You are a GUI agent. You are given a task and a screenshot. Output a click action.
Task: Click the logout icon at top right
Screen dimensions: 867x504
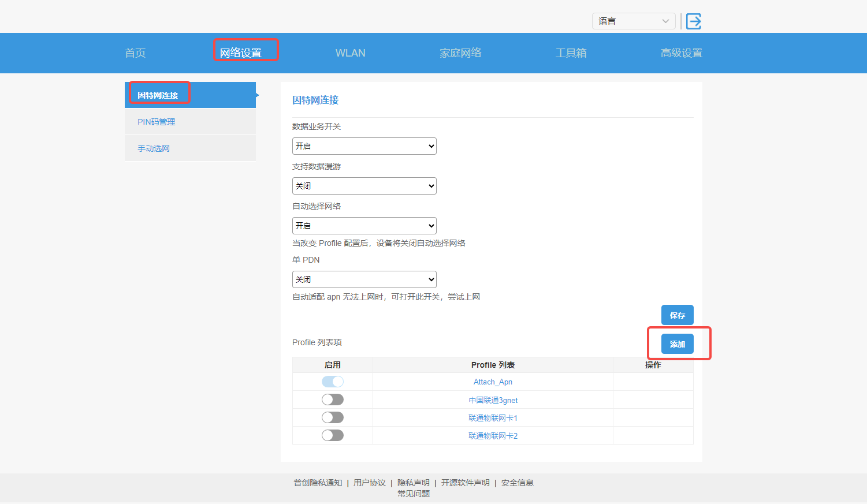click(x=693, y=21)
